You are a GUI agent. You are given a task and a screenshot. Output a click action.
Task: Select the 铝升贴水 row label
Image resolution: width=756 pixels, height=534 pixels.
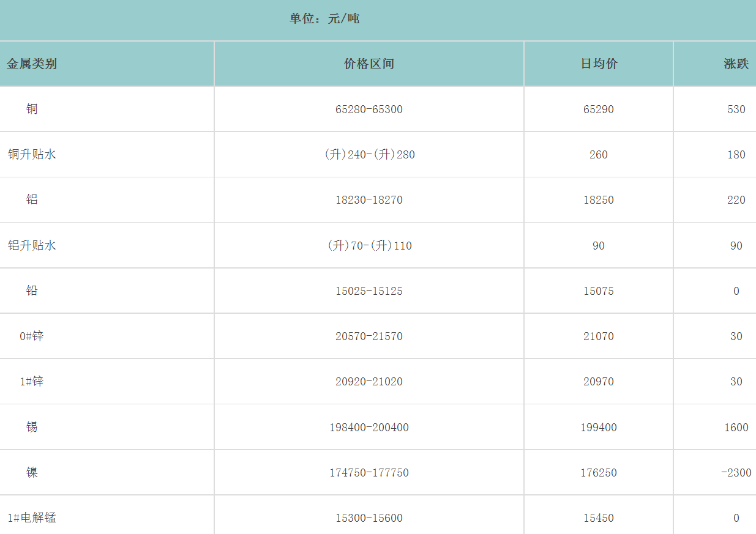[x=32, y=245]
